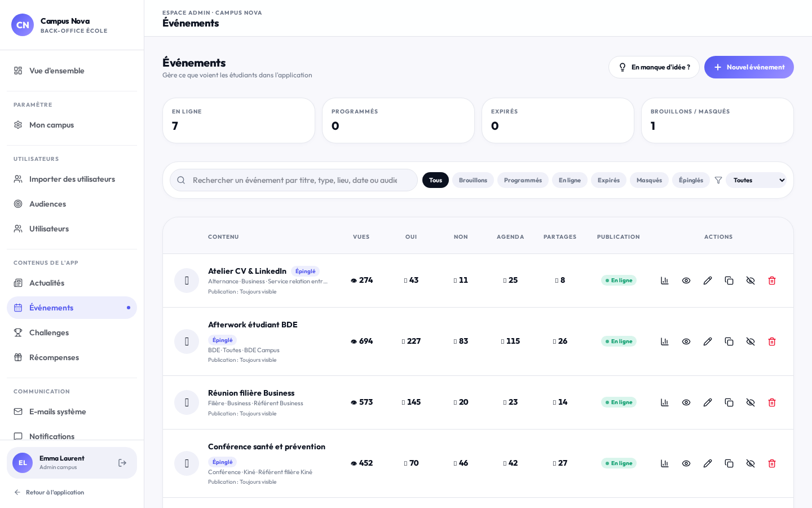Open Mon campus settings
The image size is (812, 508).
(x=72, y=125)
